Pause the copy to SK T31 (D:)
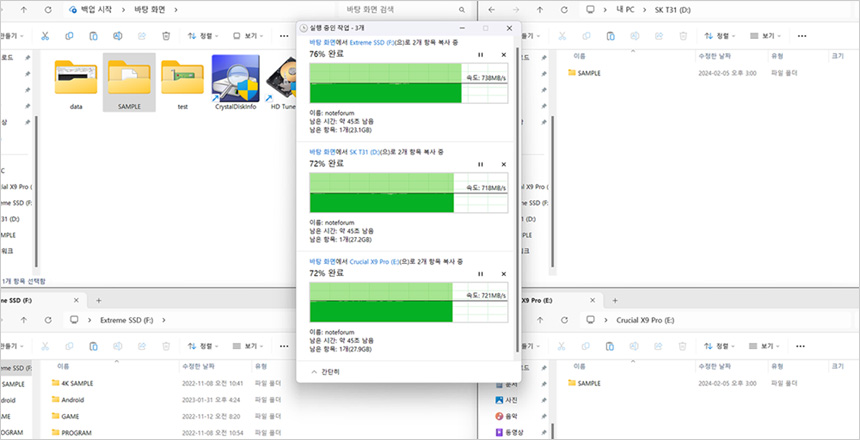 pyautogui.click(x=480, y=164)
